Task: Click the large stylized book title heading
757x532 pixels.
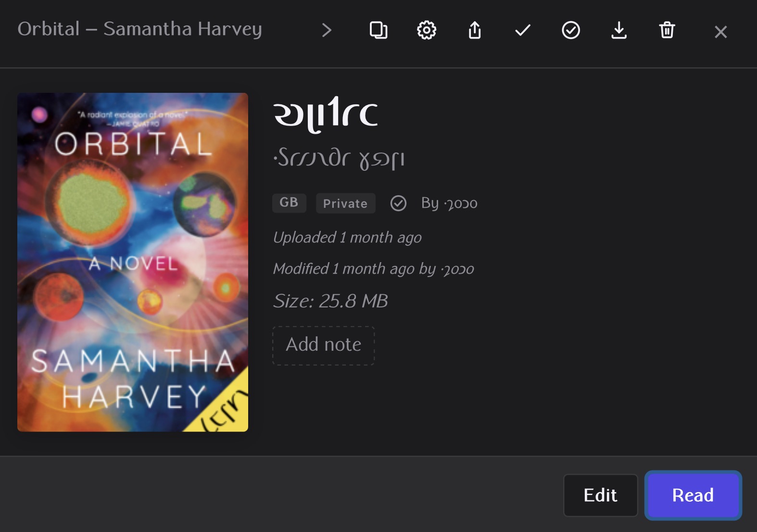Action: tap(326, 114)
